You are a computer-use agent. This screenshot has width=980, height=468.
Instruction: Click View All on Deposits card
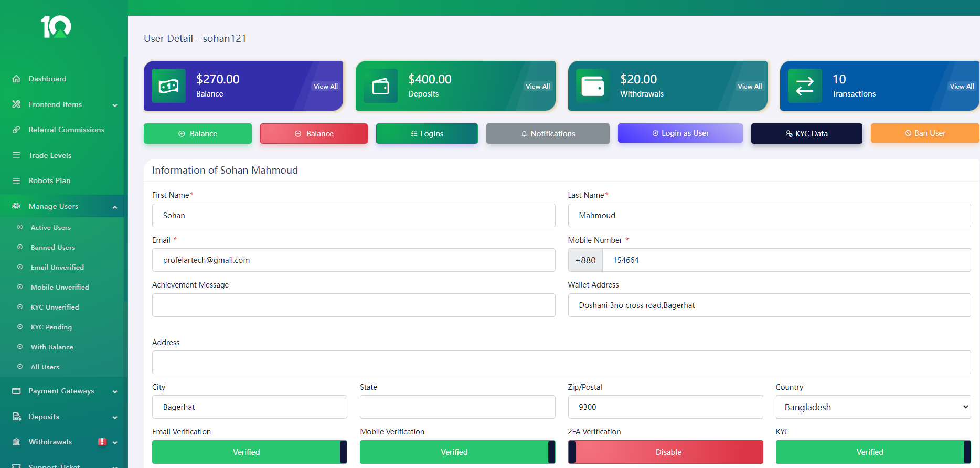(x=537, y=86)
